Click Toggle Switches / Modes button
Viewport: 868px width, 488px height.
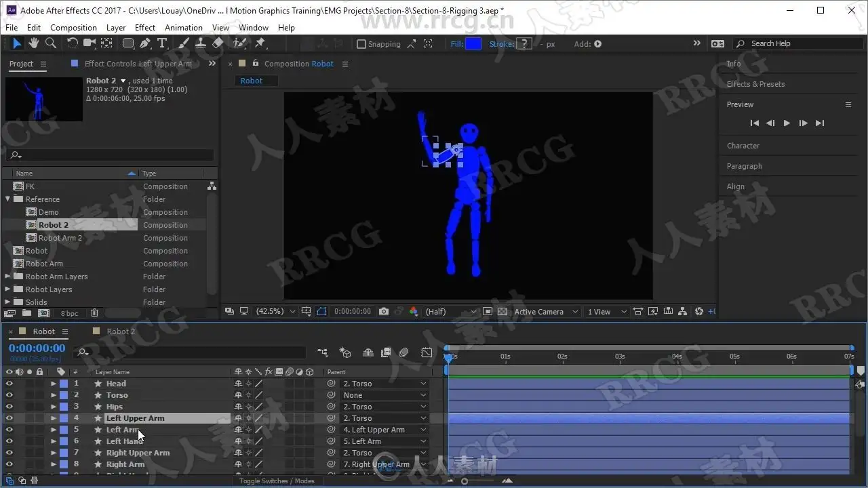coord(276,481)
